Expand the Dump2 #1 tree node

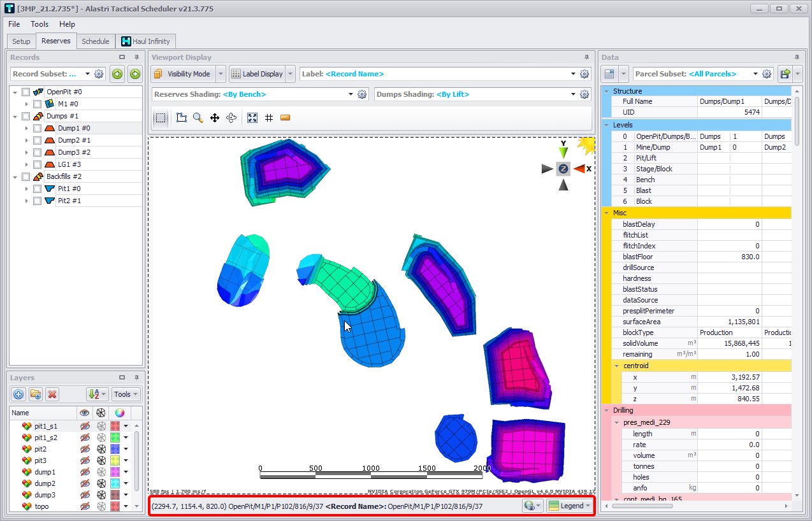tap(26, 140)
